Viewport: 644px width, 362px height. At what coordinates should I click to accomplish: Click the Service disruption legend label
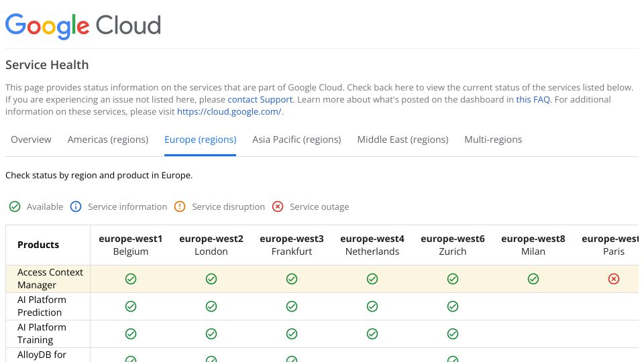click(228, 207)
